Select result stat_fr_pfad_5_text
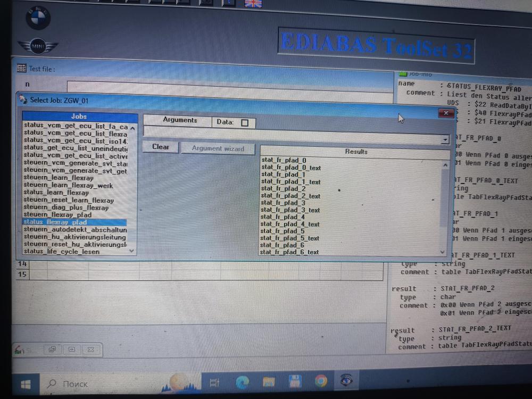 [290, 238]
